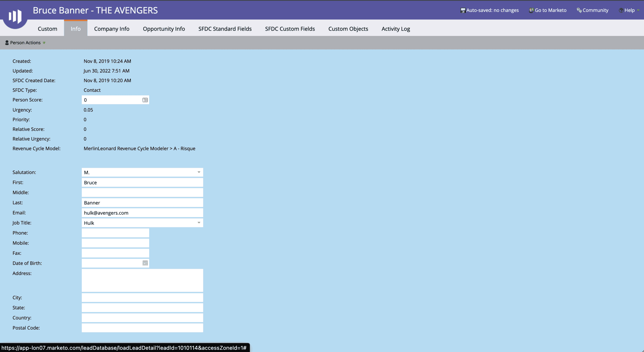Screen dimensions: 644x352
Task: Click the Help question mark icon
Action: point(621,10)
